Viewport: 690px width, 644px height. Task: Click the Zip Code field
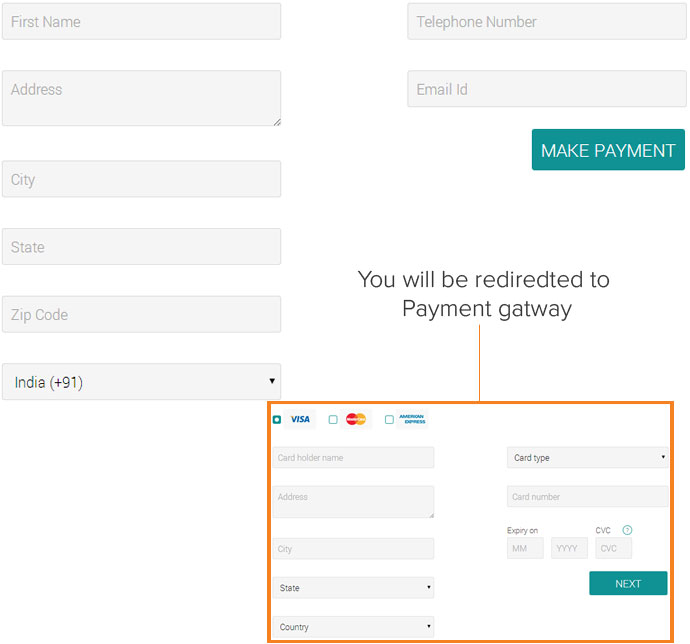click(x=141, y=314)
